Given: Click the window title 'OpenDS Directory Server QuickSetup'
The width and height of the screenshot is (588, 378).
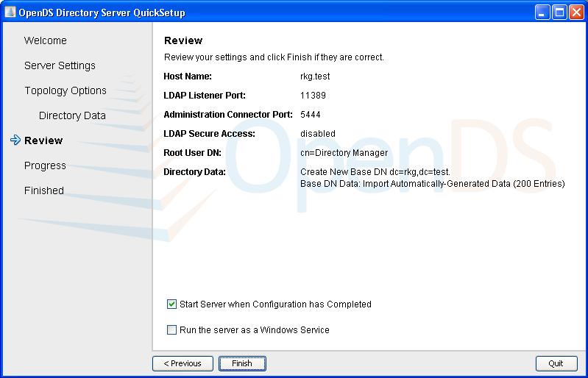Looking at the screenshot, I should (102, 13).
